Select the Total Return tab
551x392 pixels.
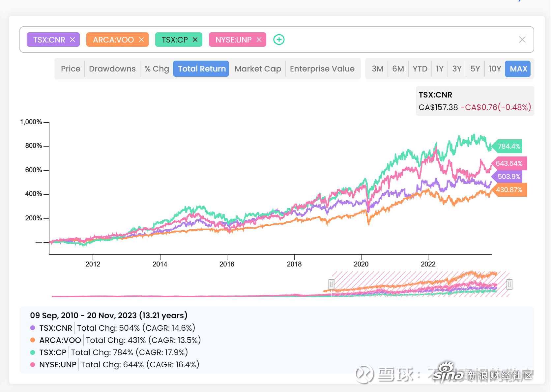201,69
